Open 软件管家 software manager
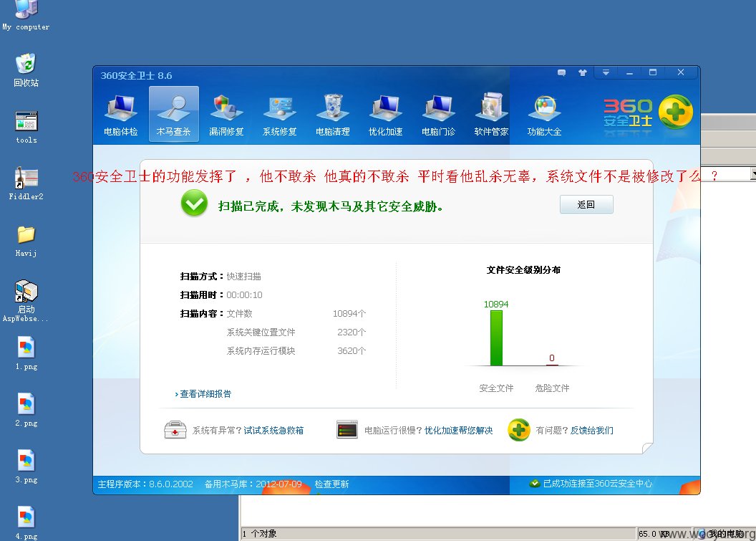The height and width of the screenshot is (541, 756). pos(491,115)
